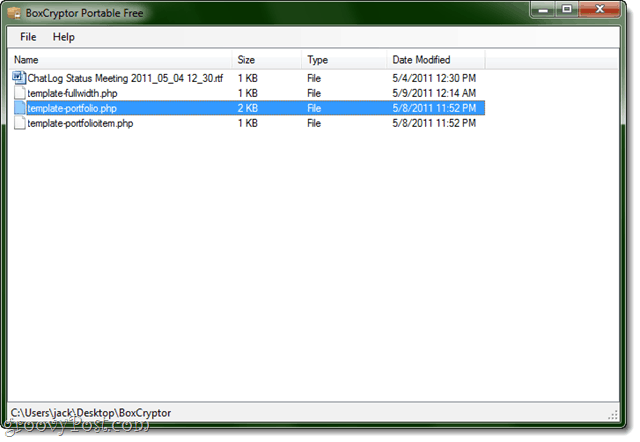
Task: Open the File menu
Action: click(x=28, y=37)
